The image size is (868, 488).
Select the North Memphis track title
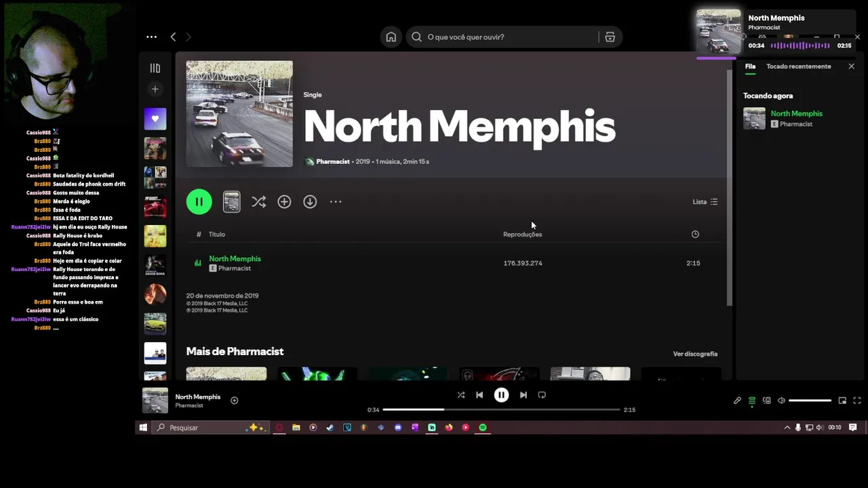click(235, 258)
